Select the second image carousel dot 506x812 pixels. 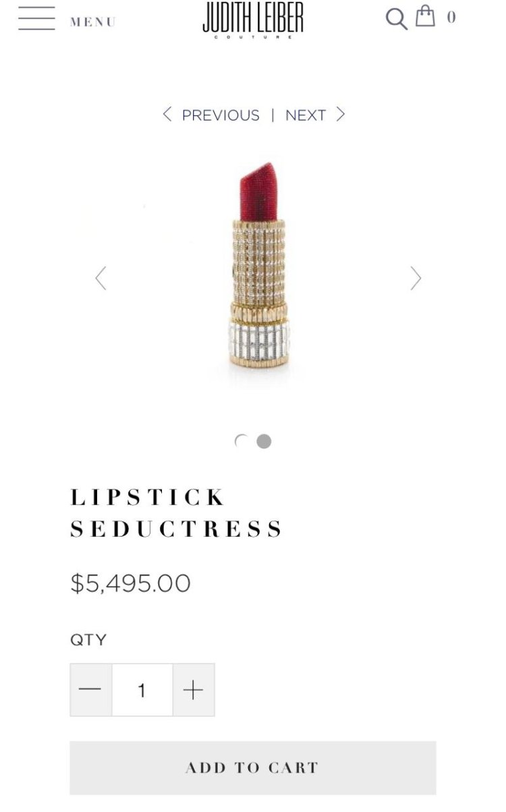click(264, 441)
